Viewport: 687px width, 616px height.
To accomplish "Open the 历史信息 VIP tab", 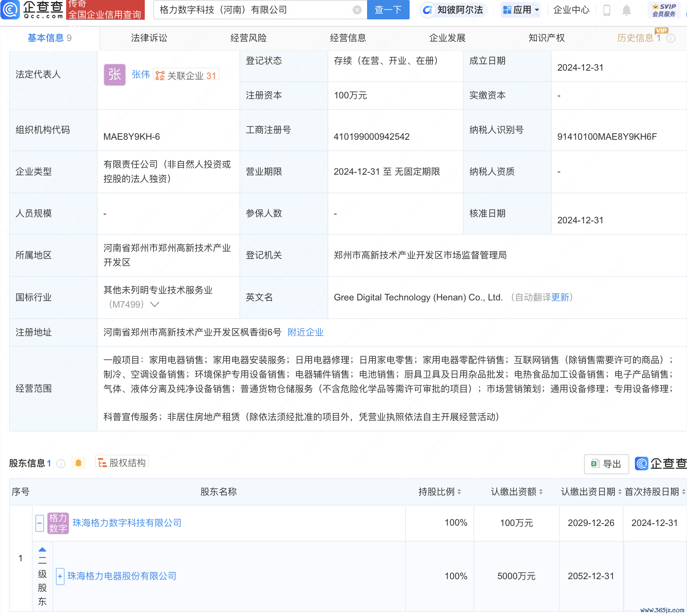I will click(639, 38).
